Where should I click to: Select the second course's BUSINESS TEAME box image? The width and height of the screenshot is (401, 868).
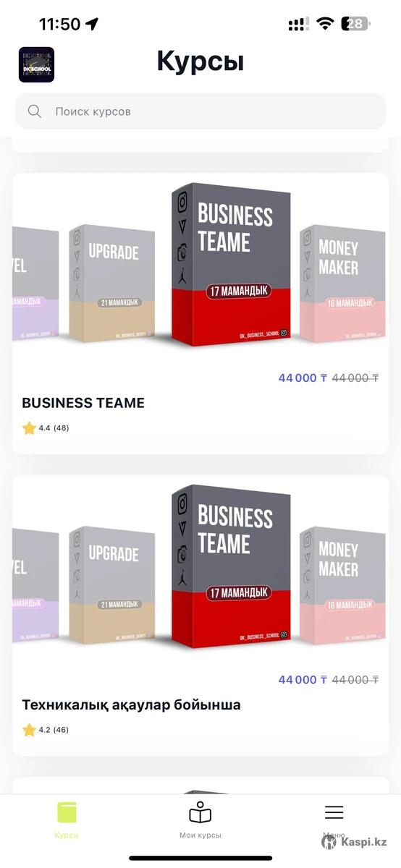click(232, 566)
